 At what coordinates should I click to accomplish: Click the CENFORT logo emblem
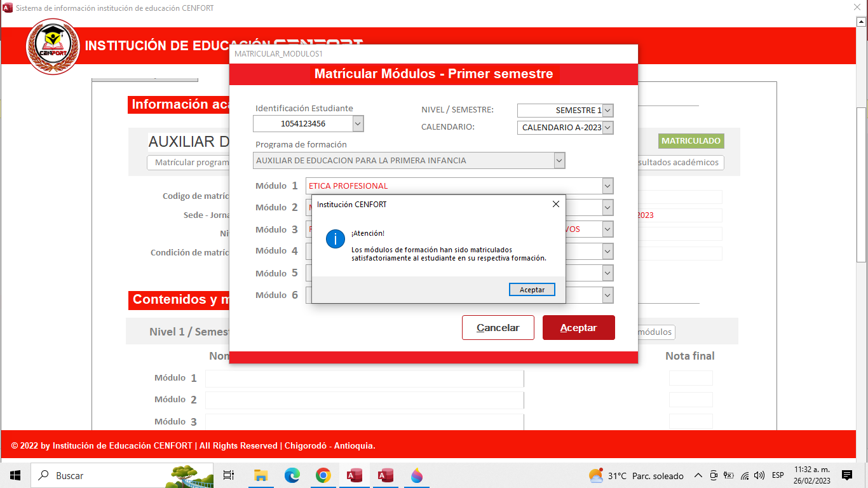pos(53,47)
